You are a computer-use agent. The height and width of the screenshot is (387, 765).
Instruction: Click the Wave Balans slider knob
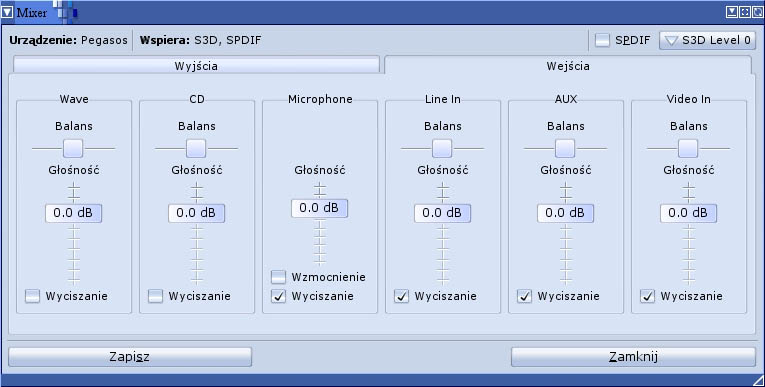(x=73, y=148)
